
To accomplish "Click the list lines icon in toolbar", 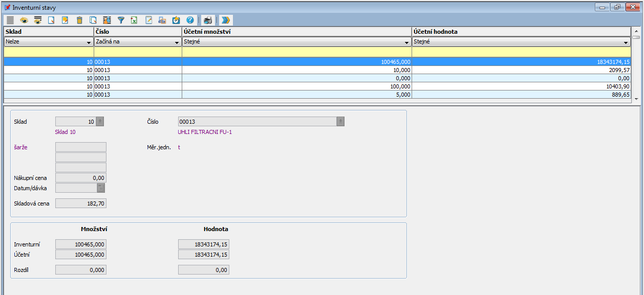I will pyautogui.click(x=10, y=20).
